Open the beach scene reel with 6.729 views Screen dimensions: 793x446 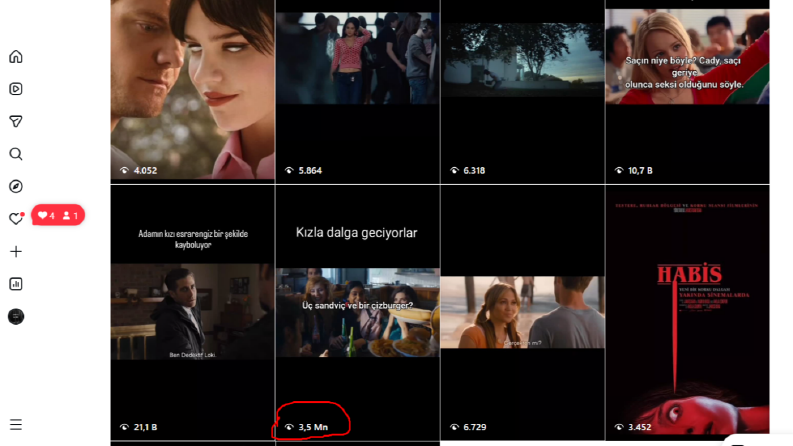click(x=522, y=313)
